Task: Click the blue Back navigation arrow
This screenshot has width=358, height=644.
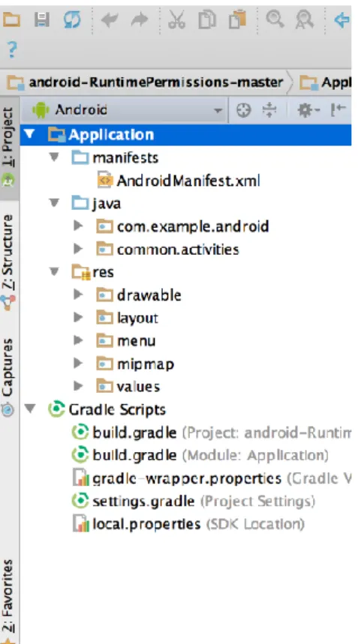Action: pyautogui.click(x=342, y=19)
